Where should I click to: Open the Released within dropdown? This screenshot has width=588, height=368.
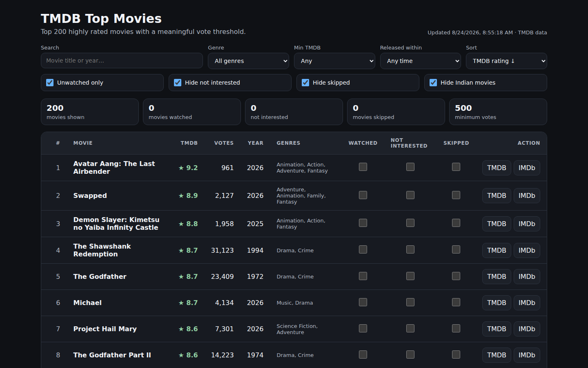click(421, 61)
